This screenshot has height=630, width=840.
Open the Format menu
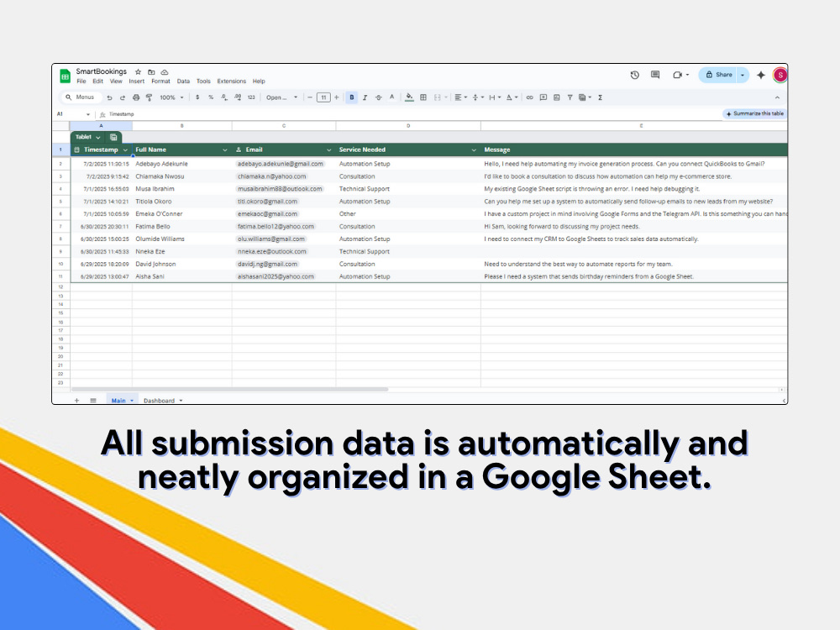[160, 81]
